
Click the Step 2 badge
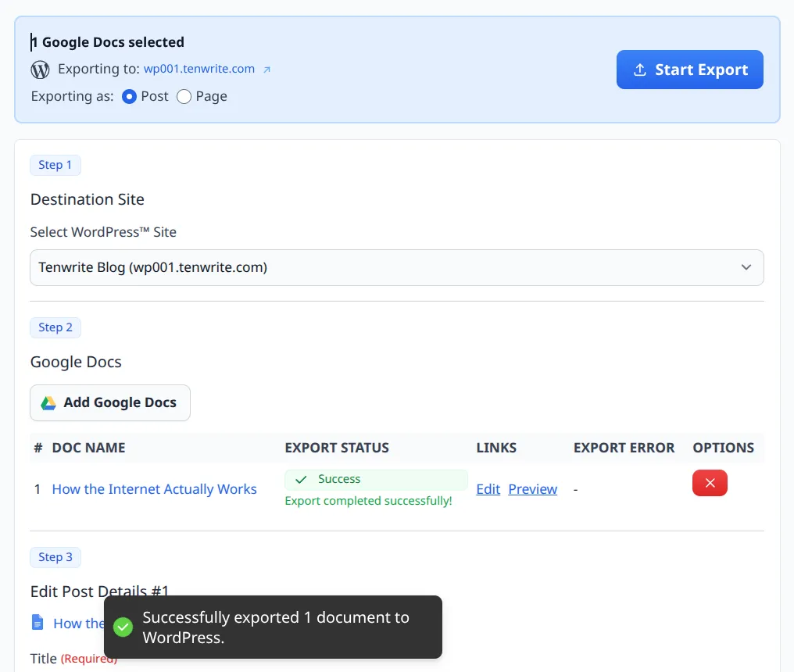pyautogui.click(x=55, y=327)
